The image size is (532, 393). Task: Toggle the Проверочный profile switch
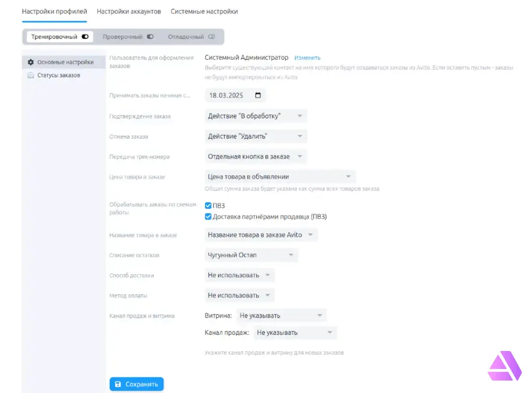click(150, 37)
